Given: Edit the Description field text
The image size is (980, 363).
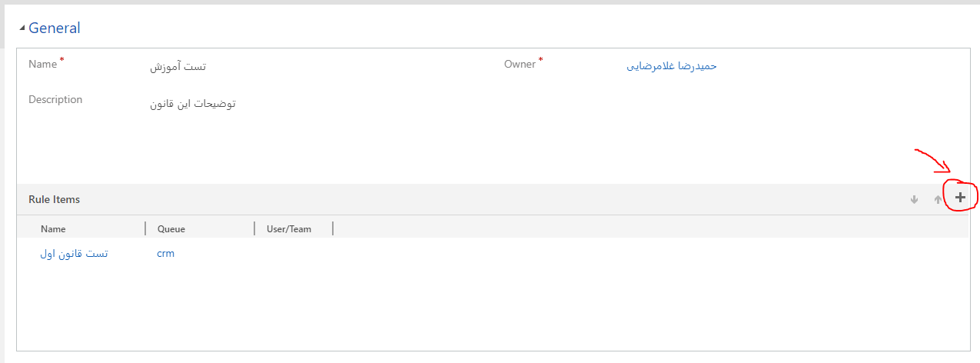Looking at the screenshot, I should tap(192, 103).
